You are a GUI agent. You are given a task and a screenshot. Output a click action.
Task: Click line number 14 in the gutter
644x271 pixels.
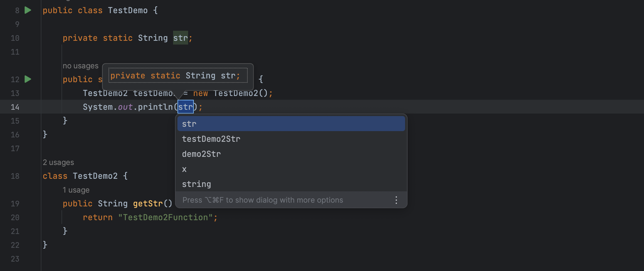15,107
